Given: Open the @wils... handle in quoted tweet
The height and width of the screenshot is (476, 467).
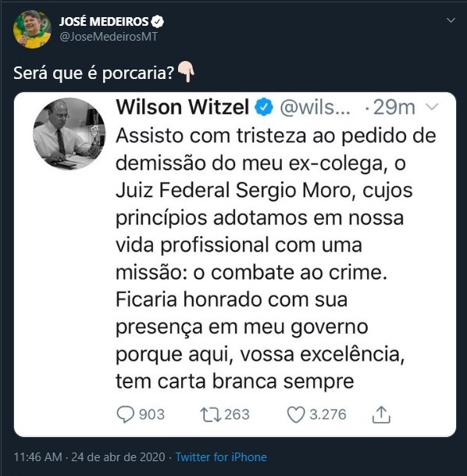Looking at the screenshot, I should [x=315, y=107].
